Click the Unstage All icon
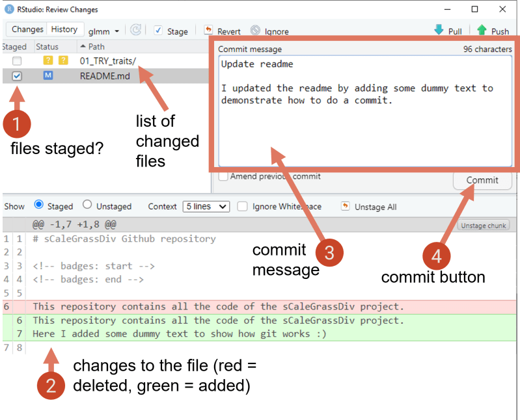The height and width of the screenshot is (420, 520). tap(345, 206)
